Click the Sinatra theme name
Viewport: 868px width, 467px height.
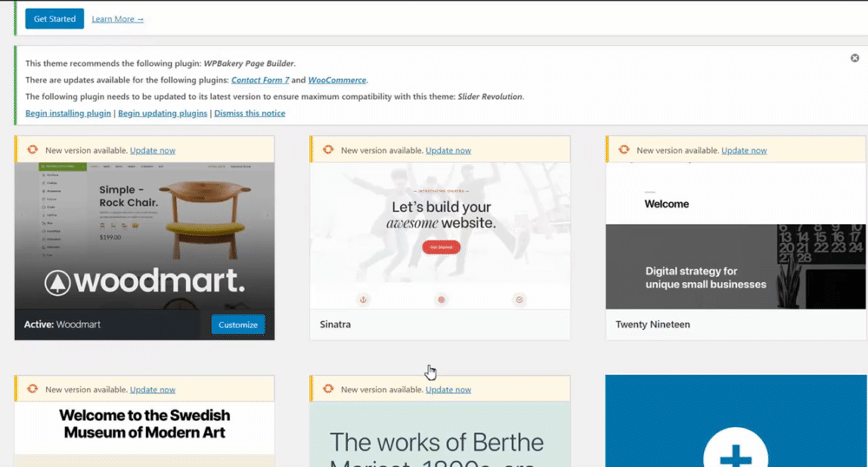pos(335,325)
